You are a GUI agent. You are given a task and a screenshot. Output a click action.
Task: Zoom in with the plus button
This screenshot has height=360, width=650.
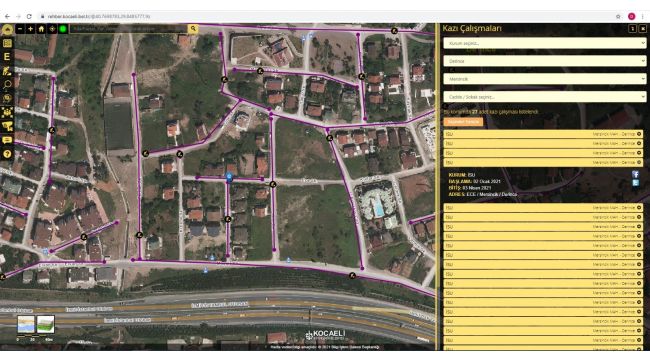click(x=30, y=29)
